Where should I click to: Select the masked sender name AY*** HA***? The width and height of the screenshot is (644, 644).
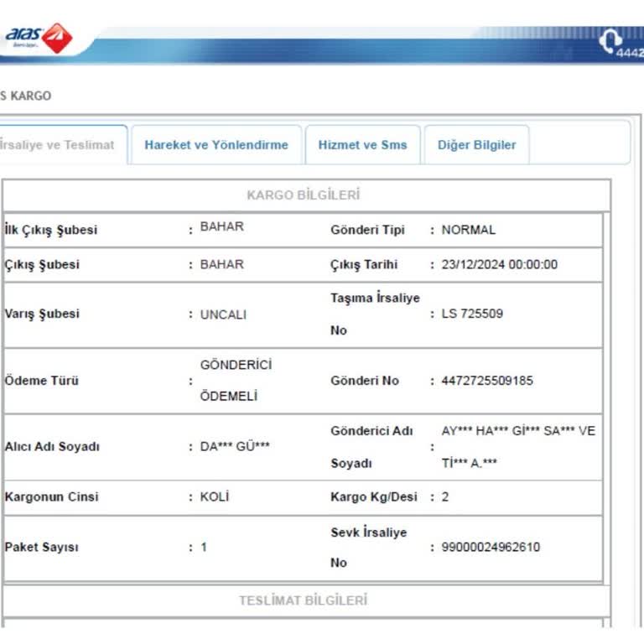pyautogui.click(x=518, y=447)
